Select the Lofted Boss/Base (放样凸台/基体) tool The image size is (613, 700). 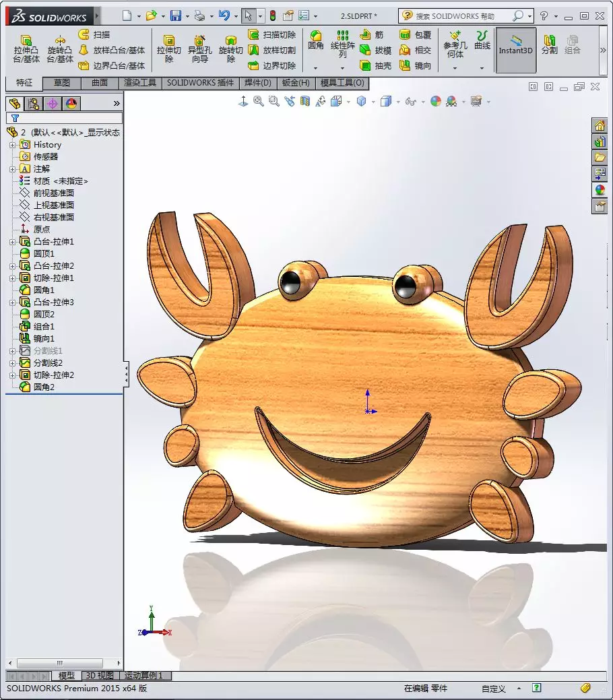[112, 50]
